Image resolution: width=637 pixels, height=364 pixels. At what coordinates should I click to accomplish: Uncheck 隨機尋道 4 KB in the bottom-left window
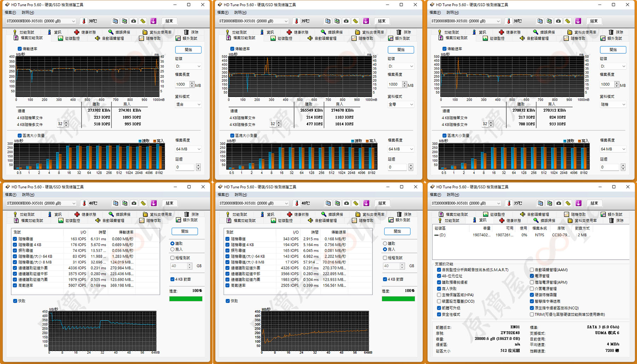pyautogui.click(x=15, y=245)
